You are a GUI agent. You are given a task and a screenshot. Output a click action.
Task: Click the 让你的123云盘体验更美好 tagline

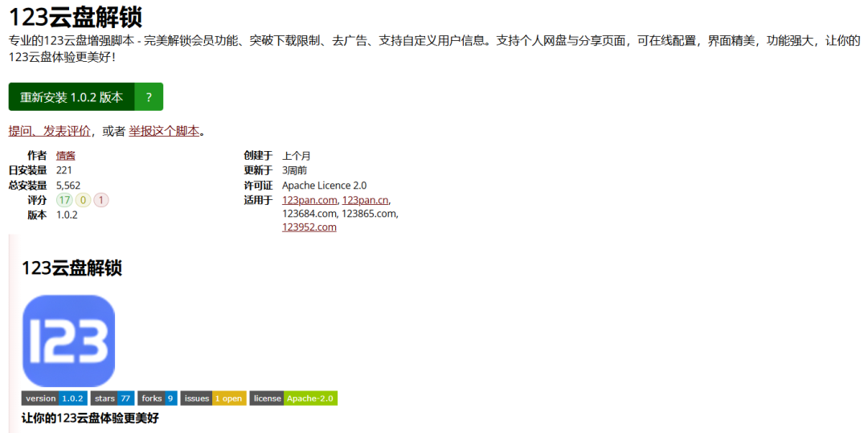(90, 418)
